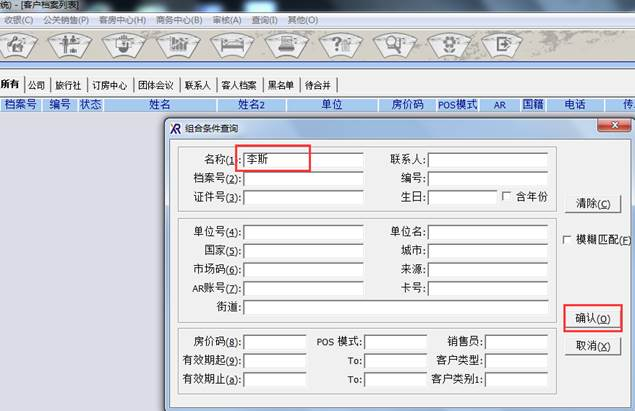Open the 审核(A) menu
The height and width of the screenshot is (411, 635).
tap(227, 19)
